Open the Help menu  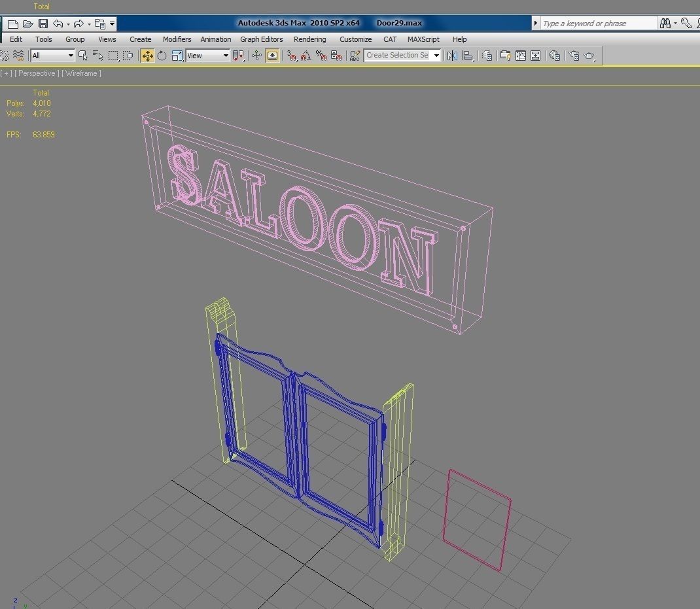[x=459, y=39]
